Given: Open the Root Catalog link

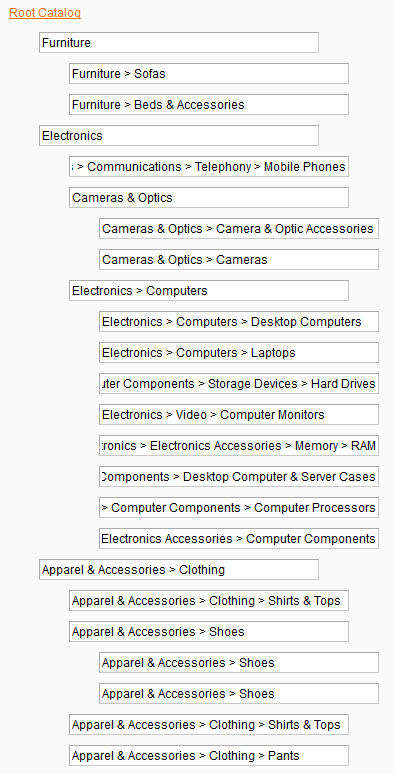Looking at the screenshot, I should [x=45, y=13].
